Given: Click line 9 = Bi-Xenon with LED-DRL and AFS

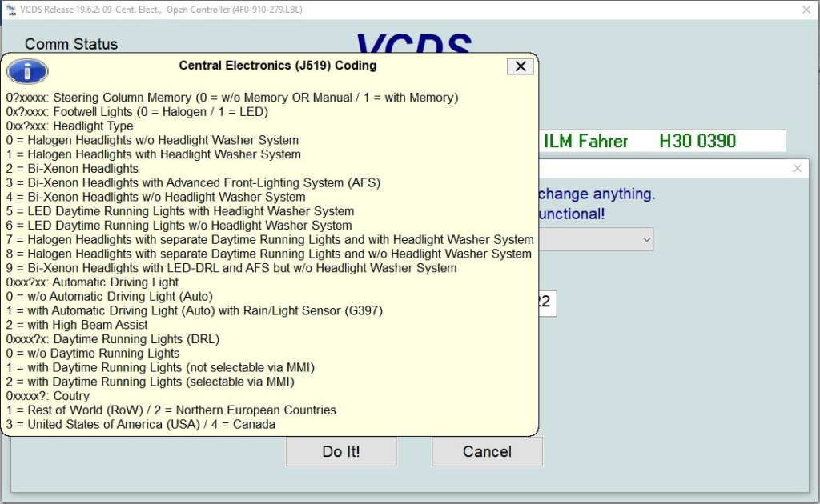Looking at the screenshot, I should (231, 268).
